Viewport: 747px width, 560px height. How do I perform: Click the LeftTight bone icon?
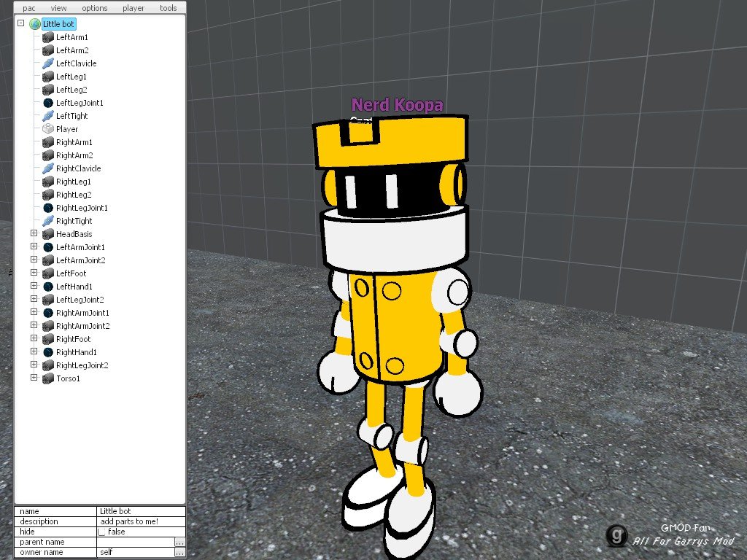coord(47,116)
